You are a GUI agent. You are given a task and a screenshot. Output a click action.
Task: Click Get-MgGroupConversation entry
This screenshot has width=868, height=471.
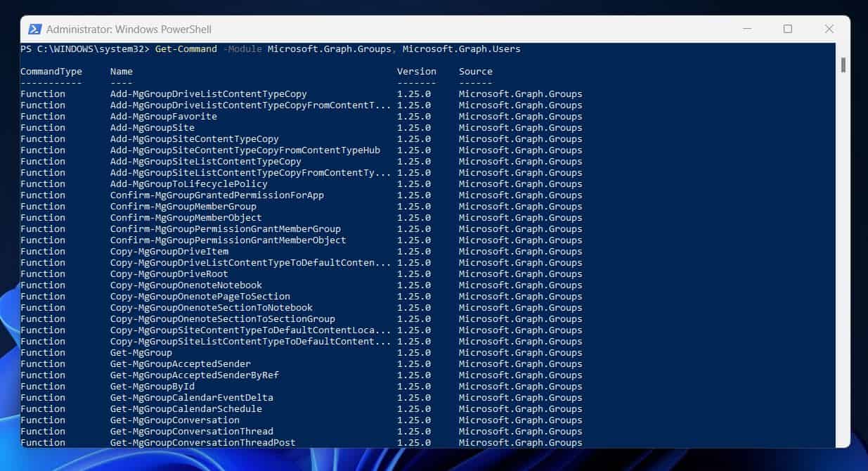175,420
